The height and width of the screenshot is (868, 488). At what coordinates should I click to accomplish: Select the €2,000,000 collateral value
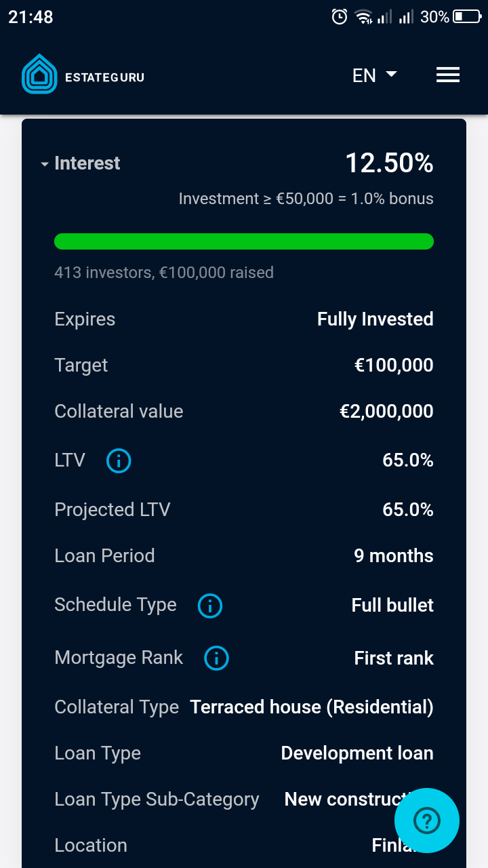click(x=386, y=412)
